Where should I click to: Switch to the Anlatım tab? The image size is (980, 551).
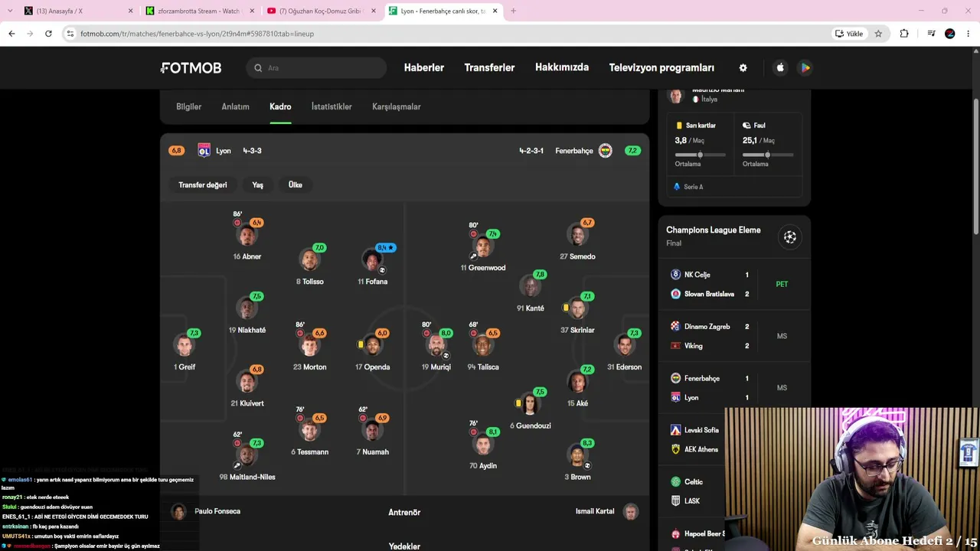coord(236,106)
